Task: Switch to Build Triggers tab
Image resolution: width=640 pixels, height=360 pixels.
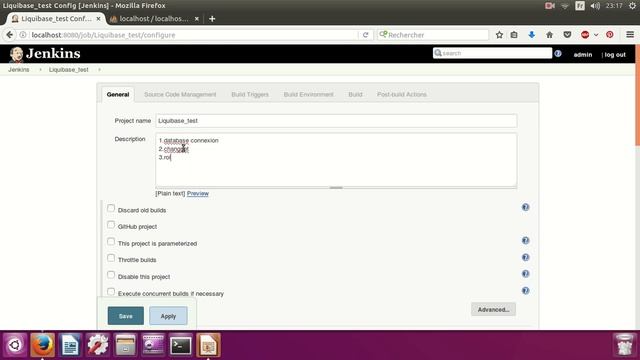Action: pos(250,94)
